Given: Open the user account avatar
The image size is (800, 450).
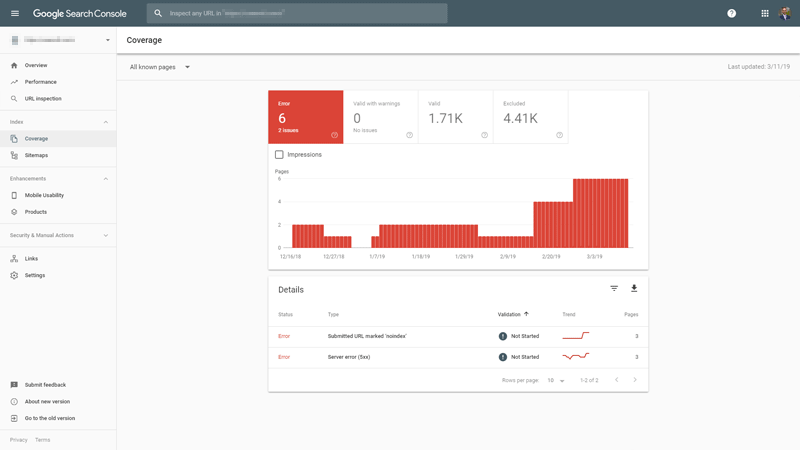Looking at the screenshot, I should point(785,13).
